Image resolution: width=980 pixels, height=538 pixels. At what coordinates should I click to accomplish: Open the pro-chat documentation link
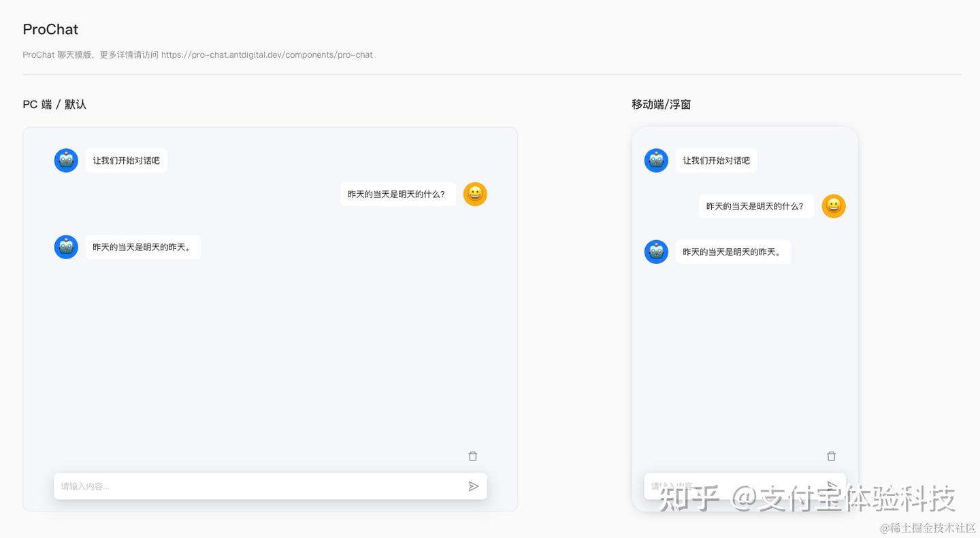click(268, 54)
